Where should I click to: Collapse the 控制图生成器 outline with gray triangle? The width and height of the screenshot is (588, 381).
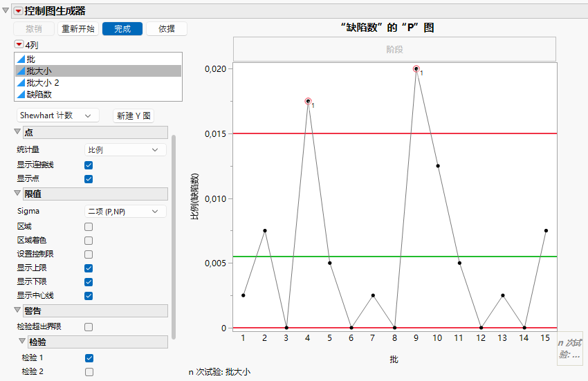6,10
